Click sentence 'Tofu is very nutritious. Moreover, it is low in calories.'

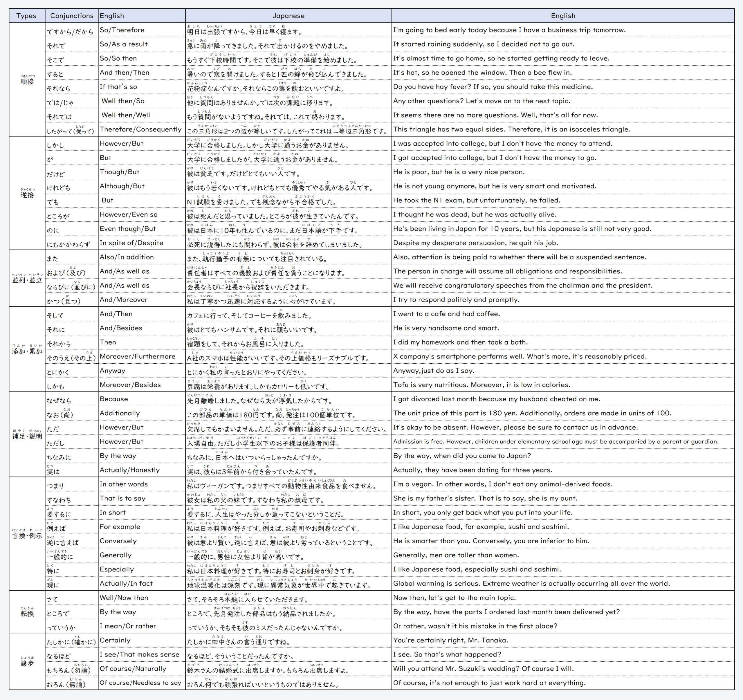(x=482, y=385)
